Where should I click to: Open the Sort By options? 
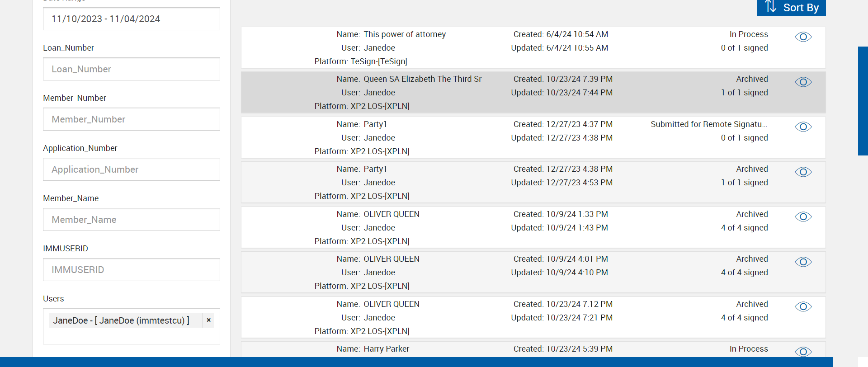(791, 8)
